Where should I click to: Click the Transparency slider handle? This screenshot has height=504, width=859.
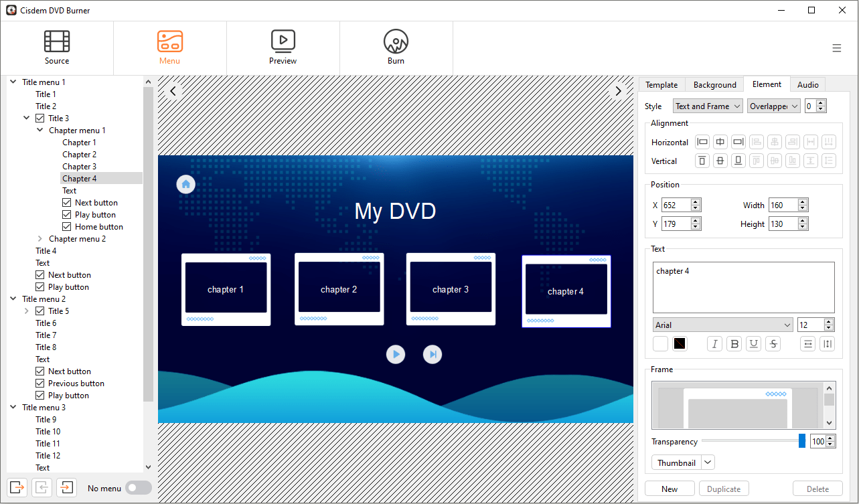802,441
